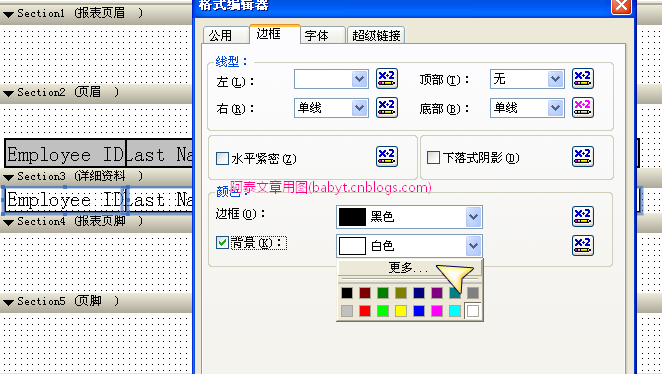The height and width of the screenshot is (374, 662).
Task: Open formula editor for Right line style
Action: point(387,108)
